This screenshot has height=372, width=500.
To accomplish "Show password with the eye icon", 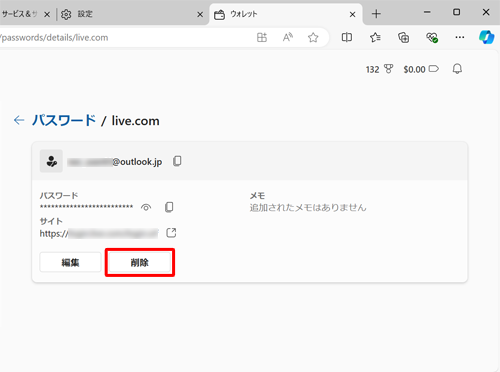I will pyautogui.click(x=146, y=207).
